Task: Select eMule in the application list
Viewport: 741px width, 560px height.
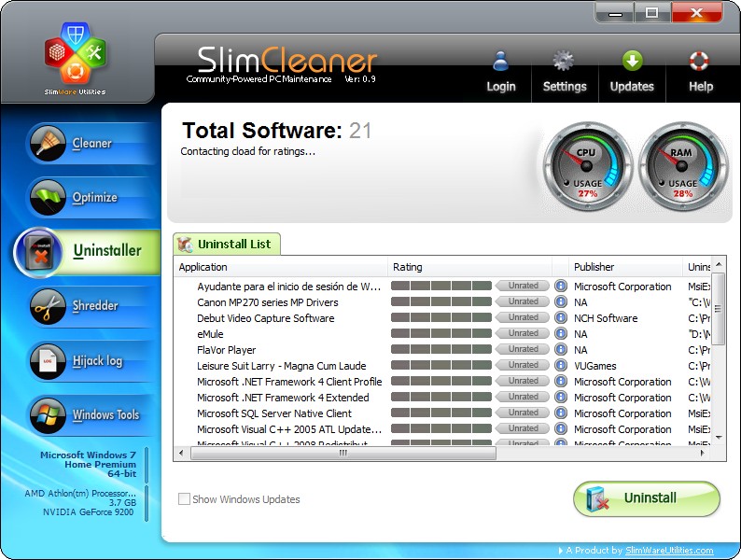Action: pos(210,334)
